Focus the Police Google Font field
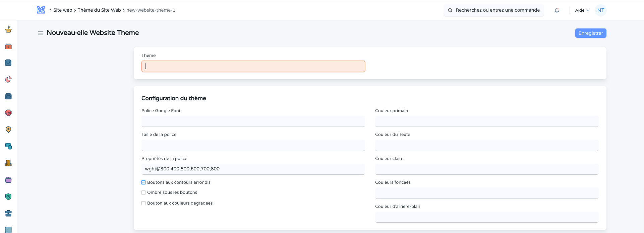The width and height of the screenshot is (644, 233). coord(253,121)
